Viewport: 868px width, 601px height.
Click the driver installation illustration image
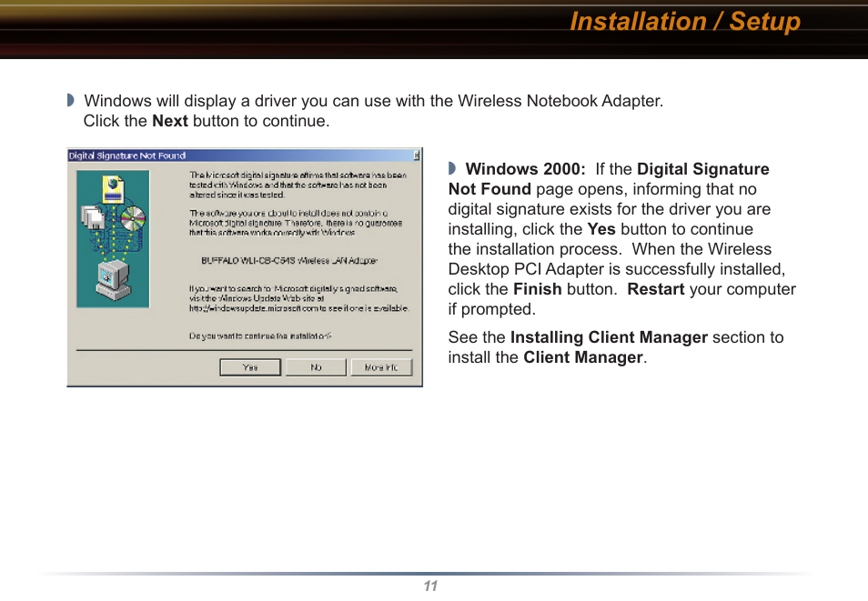click(113, 238)
